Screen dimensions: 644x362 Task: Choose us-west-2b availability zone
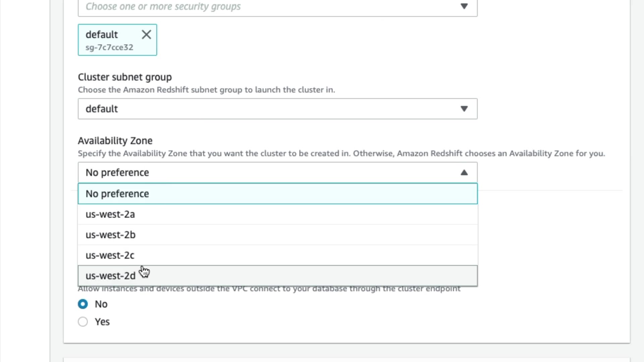110,235
